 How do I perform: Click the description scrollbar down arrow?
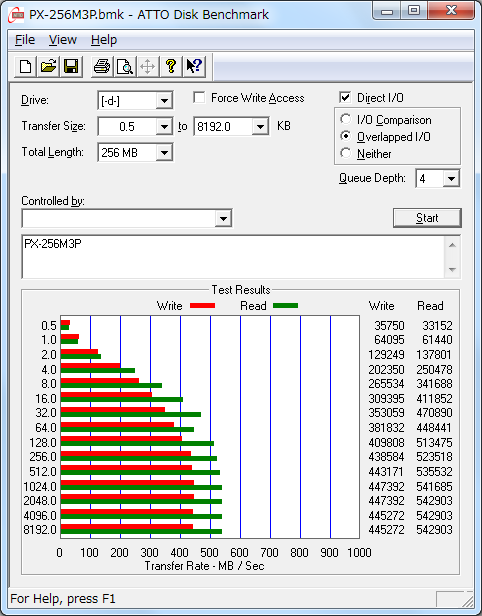[x=452, y=270]
